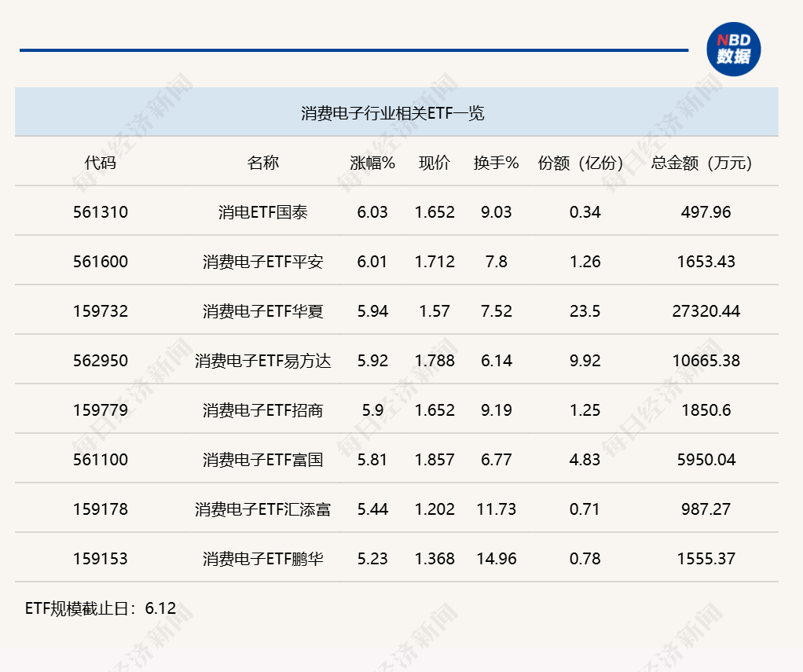Select the 换手% column header
Viewport: 803px width, 672px height.
click(x=496, y=163)
